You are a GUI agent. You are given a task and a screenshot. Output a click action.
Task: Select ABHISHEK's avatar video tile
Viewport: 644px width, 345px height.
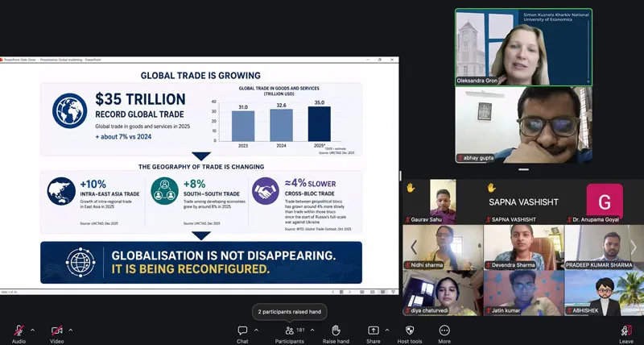click(605, 293)
